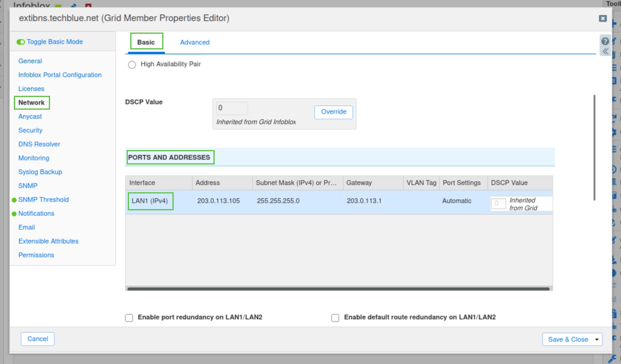Screen dimensions: 621x364
Task: Click the LAN1 Gateway cell 203.0.113.1
Action: 364,201
